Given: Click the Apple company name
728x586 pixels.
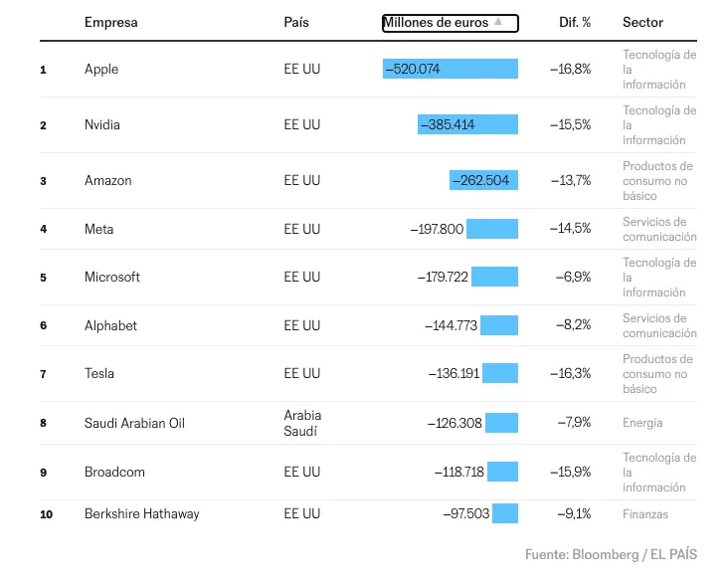Looking at the screenshot, I should click(101, 69).
